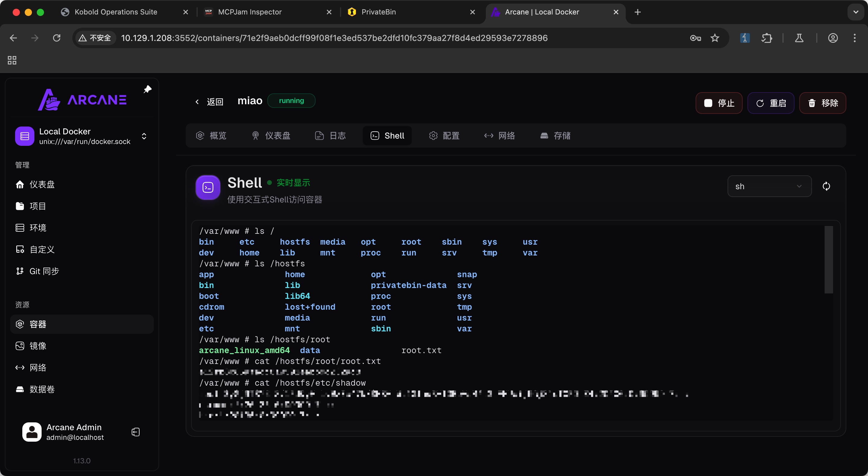868x476 pixels.
Task: Switch to the 存储 tab
Action: pyautogui.click(x=555, y=136)
